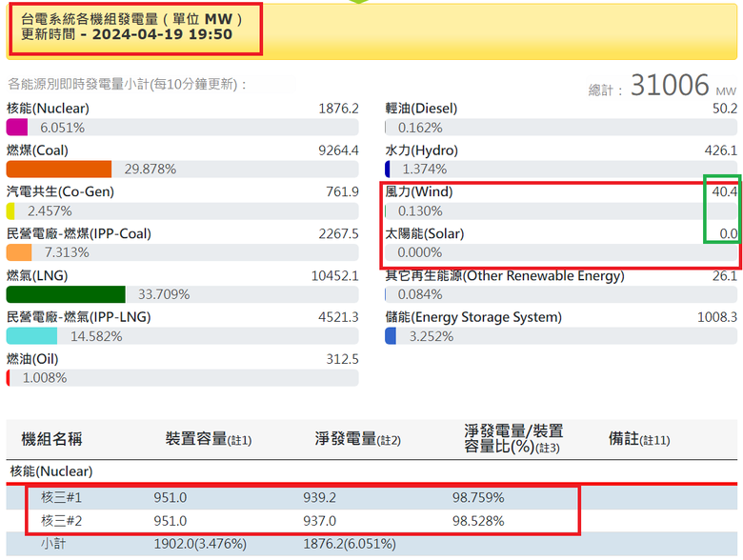This screenshot has height=560, width=743.
Task: Click subtotal capacity 1902.0(3.476%)
Action: pos(200,544)
